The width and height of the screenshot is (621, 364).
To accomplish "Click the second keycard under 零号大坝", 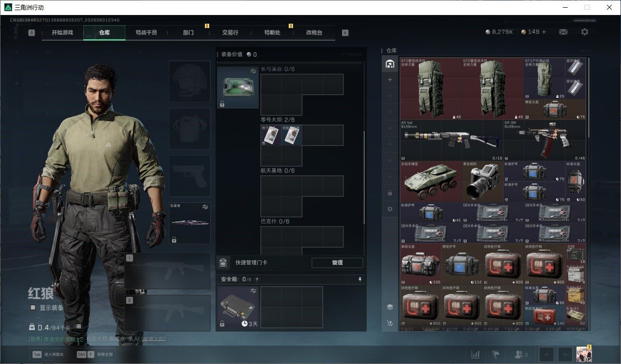I will point(292,136).
